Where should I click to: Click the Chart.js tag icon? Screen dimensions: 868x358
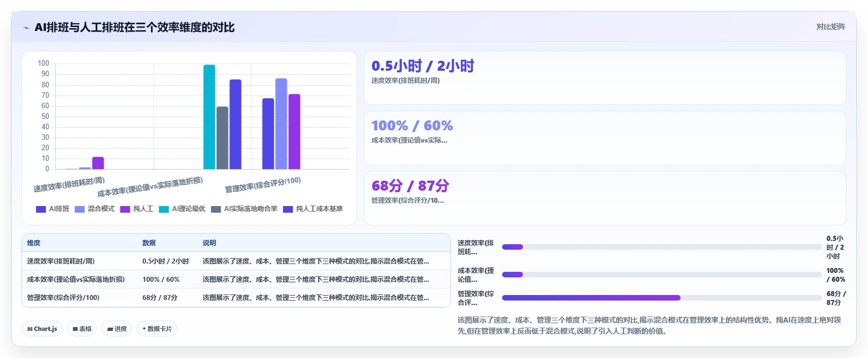(x=30, y=329)
